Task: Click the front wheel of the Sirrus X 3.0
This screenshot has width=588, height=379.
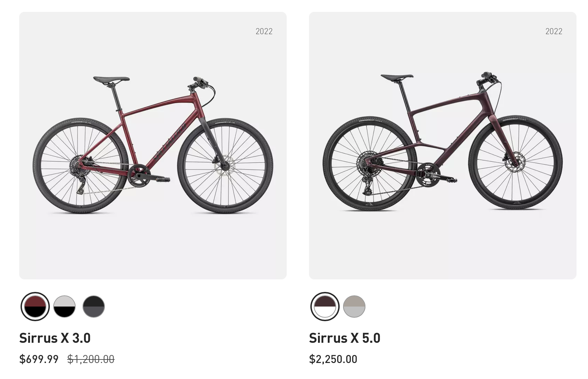Action: point(225,166)
